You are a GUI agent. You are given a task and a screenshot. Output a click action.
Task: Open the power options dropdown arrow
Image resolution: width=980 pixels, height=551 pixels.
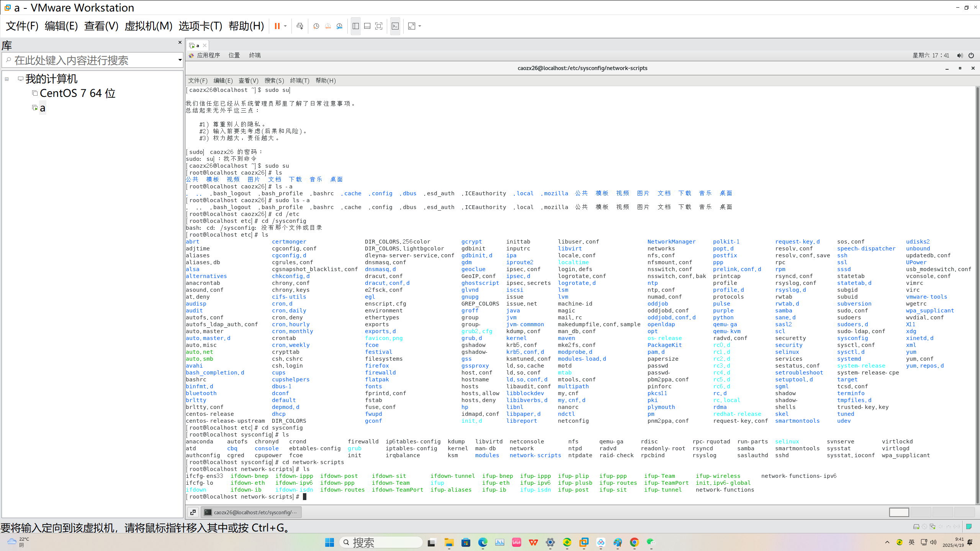pyautogui.click(x=285, y=26)
